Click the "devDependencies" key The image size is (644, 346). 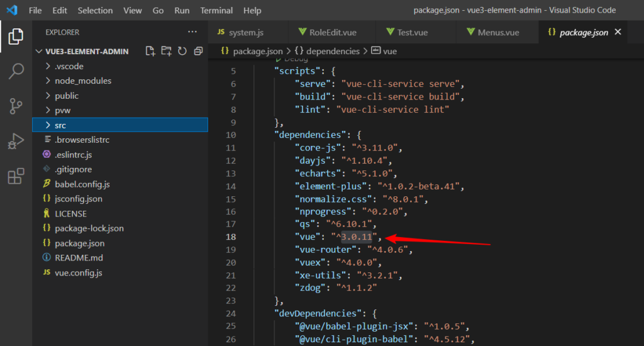coord(318,313)
